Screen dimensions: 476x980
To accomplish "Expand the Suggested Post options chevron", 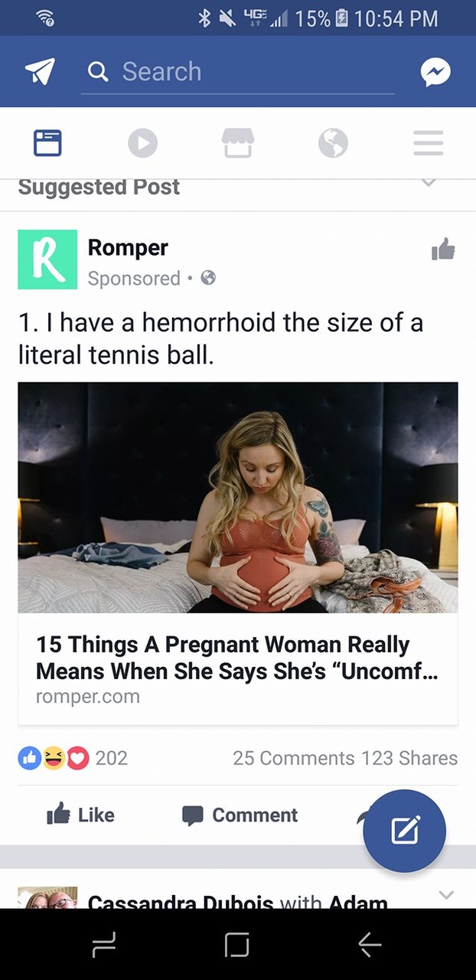I will 429,184.
